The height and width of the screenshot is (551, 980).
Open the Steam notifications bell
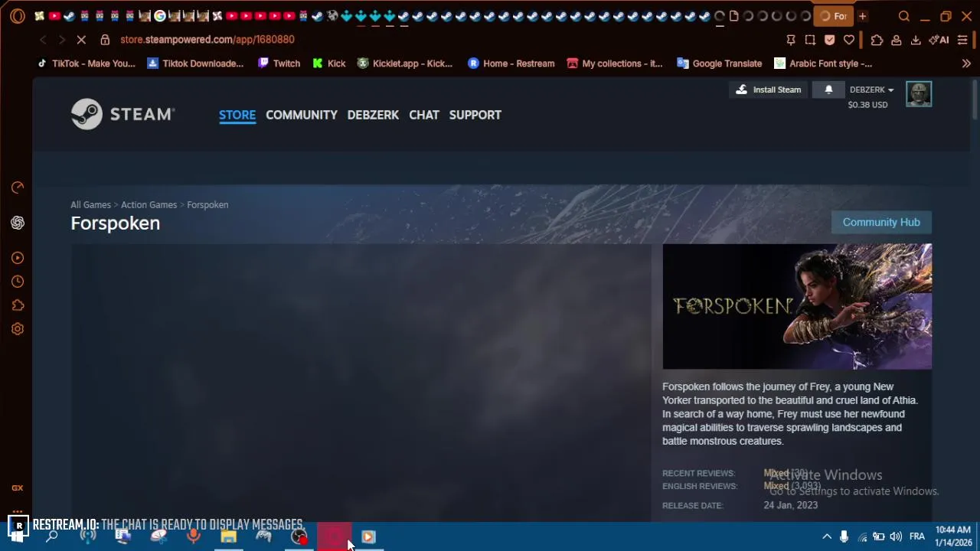[828, 90]
